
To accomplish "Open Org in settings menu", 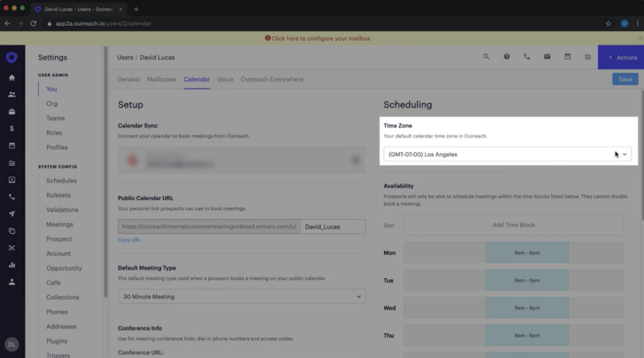I will [x=52, y=104].
